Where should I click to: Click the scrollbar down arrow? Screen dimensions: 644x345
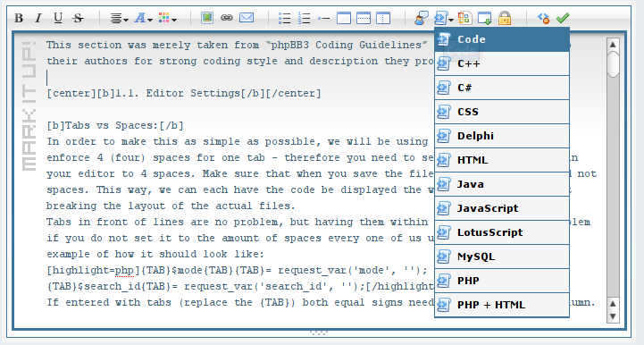[x=613, y=316]
